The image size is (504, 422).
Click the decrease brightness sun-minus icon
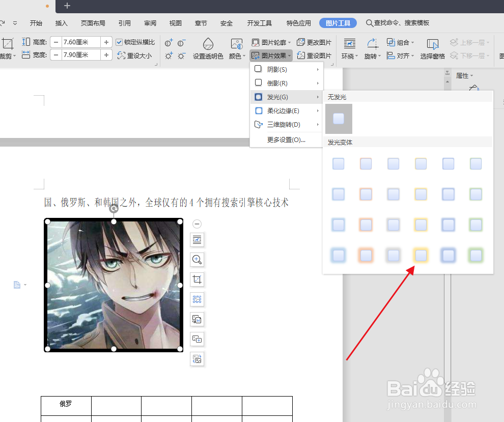pos(182,55)
